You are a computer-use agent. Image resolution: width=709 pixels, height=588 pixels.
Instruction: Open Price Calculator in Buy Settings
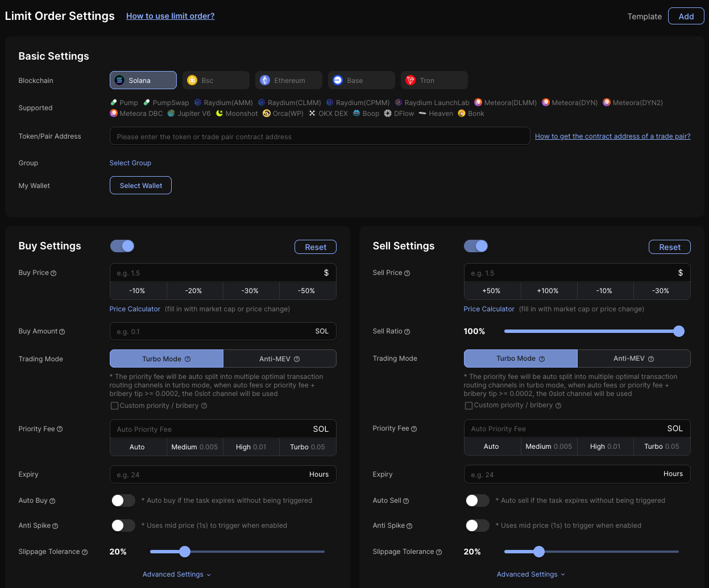tap(135, 309)
